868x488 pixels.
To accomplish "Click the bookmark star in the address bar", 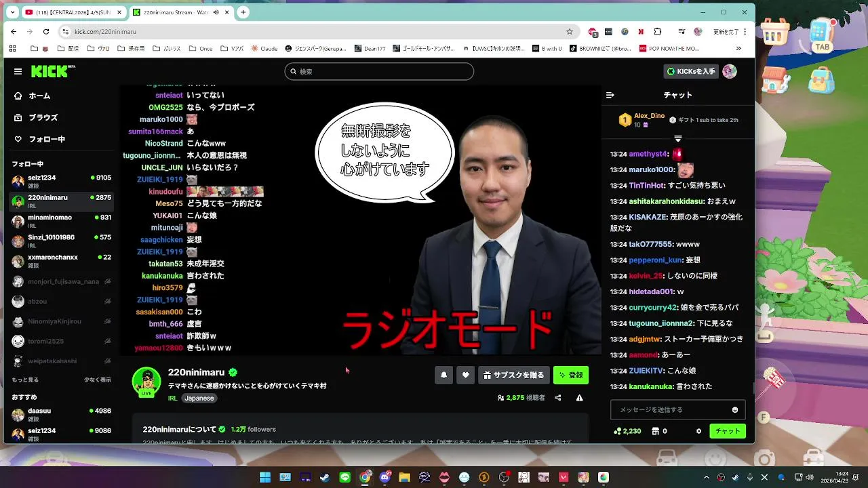I will pos(570,31).
